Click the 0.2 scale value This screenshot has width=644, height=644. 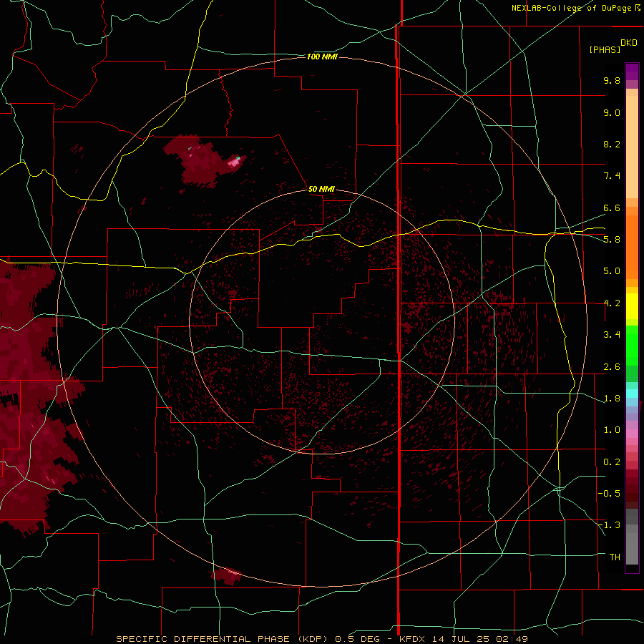pos(612,462)
